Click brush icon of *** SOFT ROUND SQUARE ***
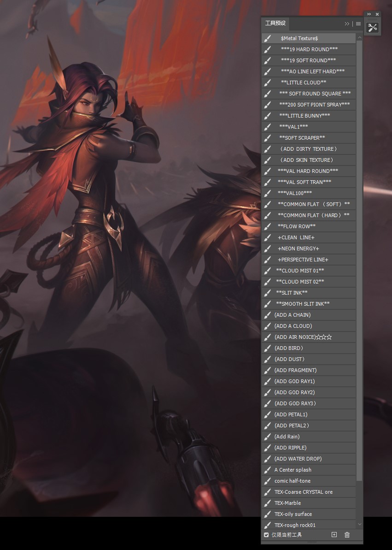The image size is (392, 550). [268, 94]
